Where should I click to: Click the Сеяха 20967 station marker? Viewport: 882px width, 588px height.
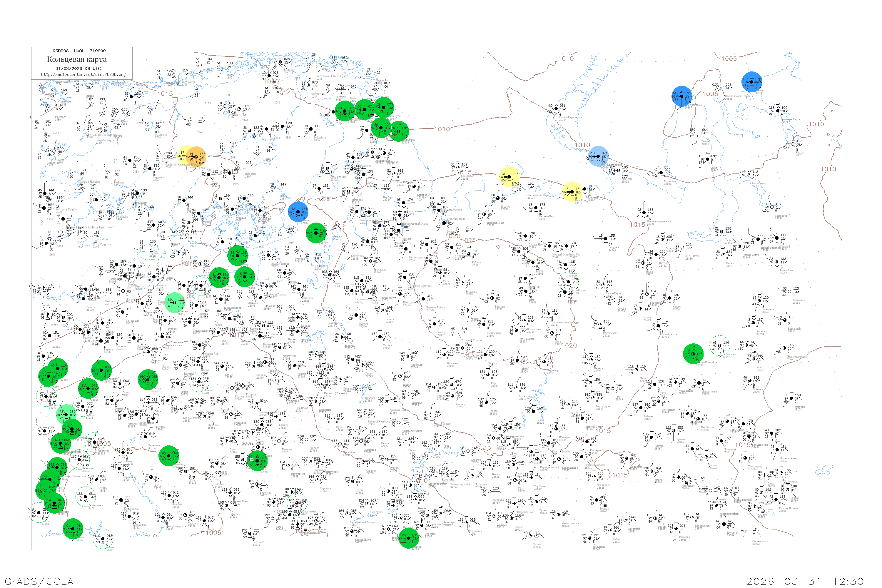707,159
